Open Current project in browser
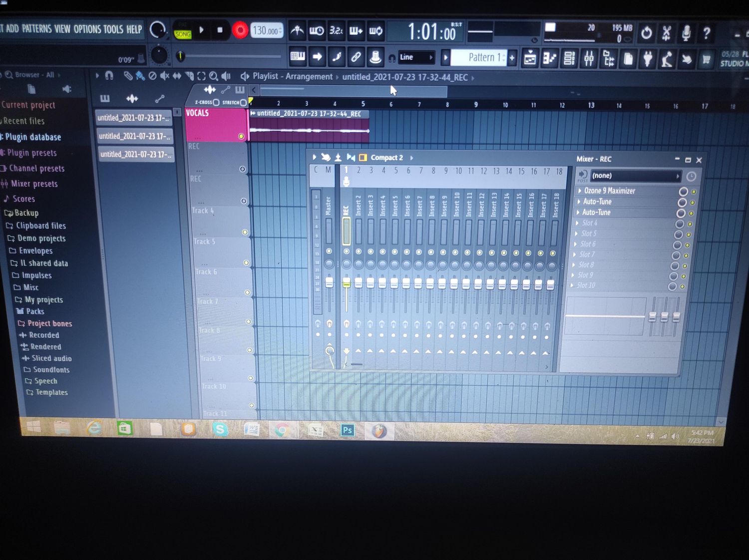Screen dimensions: 749x560 28,105
